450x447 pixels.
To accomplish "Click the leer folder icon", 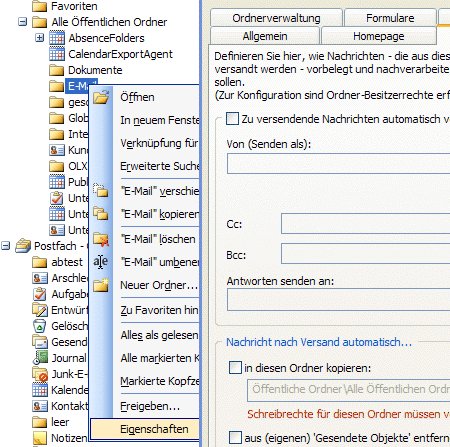I will [x=39, y=422].
